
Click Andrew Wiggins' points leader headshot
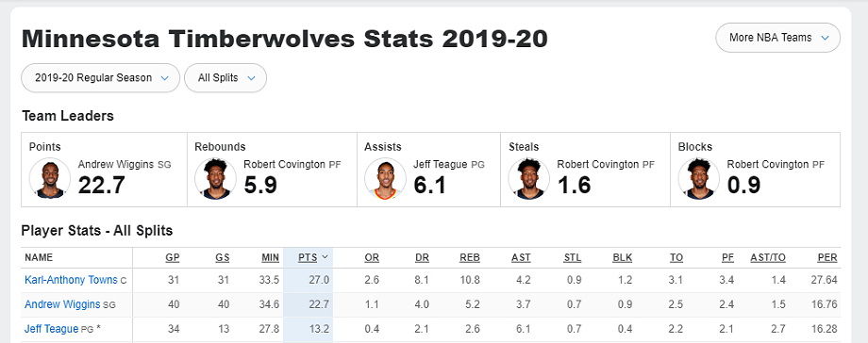50,178
